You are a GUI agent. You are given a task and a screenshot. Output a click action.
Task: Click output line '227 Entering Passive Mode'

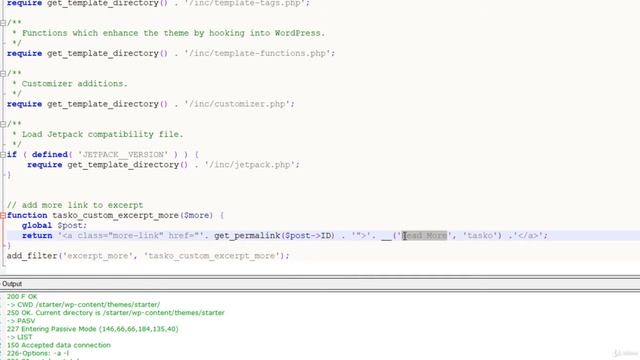click(93, 329)
